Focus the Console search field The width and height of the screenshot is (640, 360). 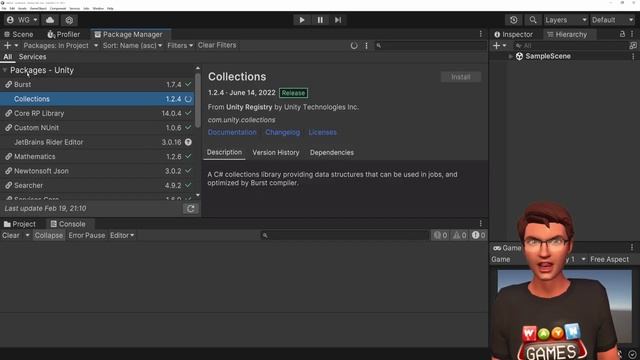[344, 236]
